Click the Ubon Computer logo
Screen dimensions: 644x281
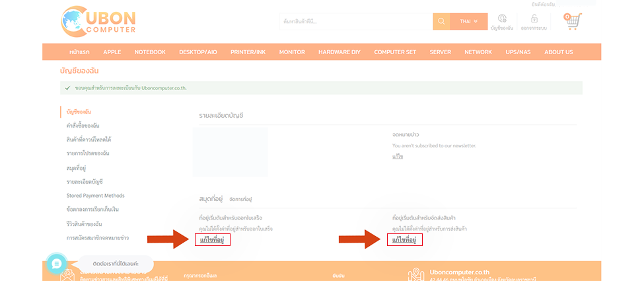click(98, 21)
